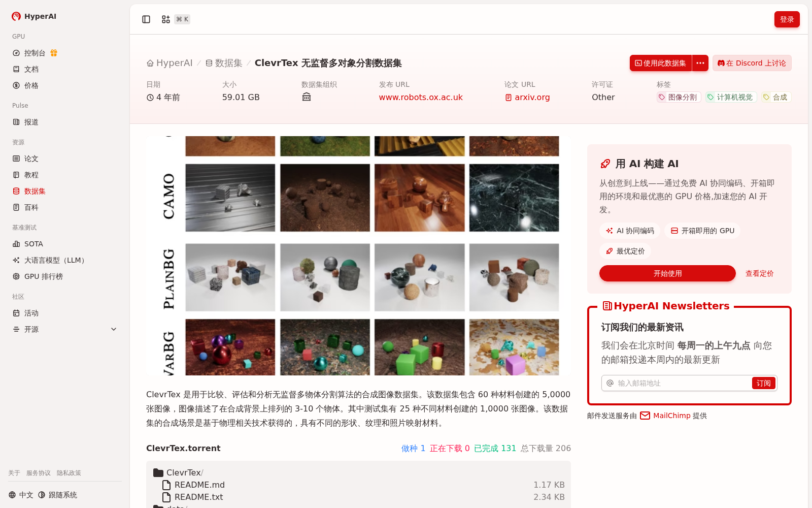The image size is (812, 508).
Task: Click the 登录 button
Action: tap(787, 19)
